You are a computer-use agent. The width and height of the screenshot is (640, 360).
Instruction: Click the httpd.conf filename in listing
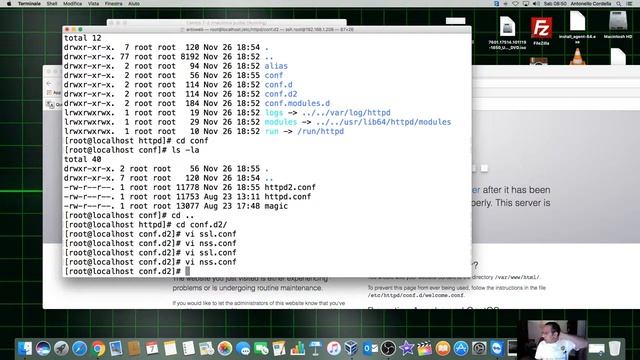(288, 197)
